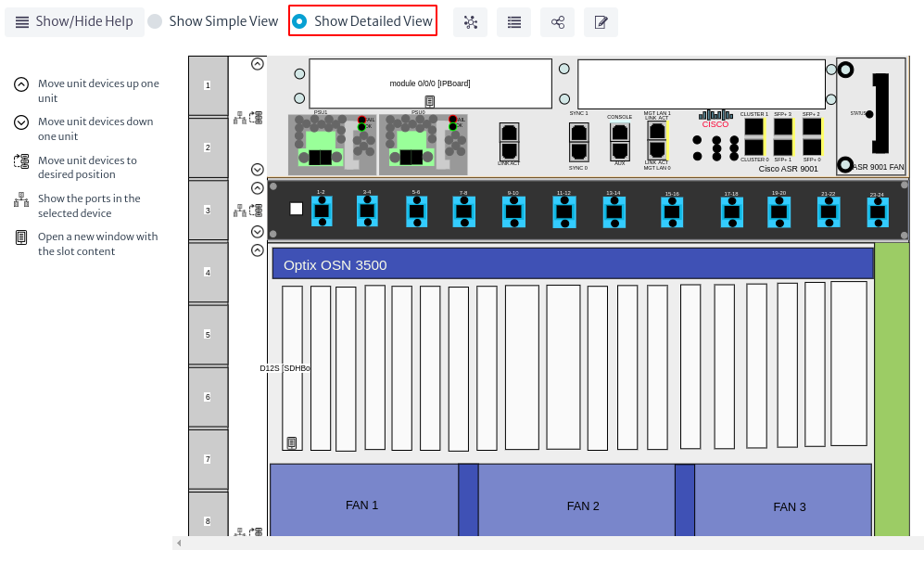
Task: Select patch panel port 11-12
Action: click(564, 212)
